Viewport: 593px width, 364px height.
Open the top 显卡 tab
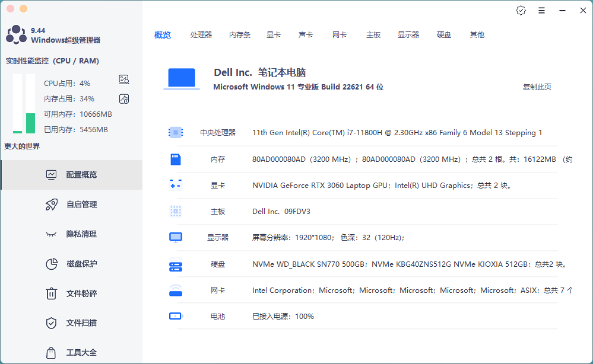[x=274, y=35]
